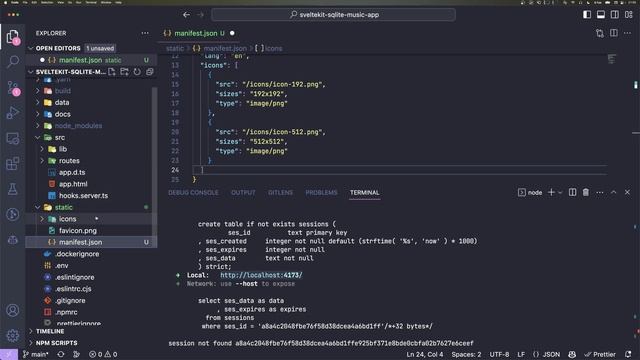Toggle secondary side bar visibility

point(615,15)
